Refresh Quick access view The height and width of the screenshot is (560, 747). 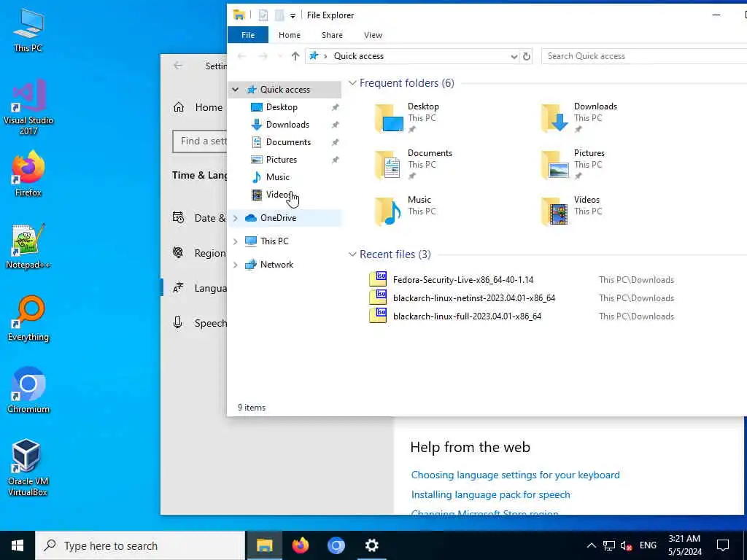tap(527, 56)
